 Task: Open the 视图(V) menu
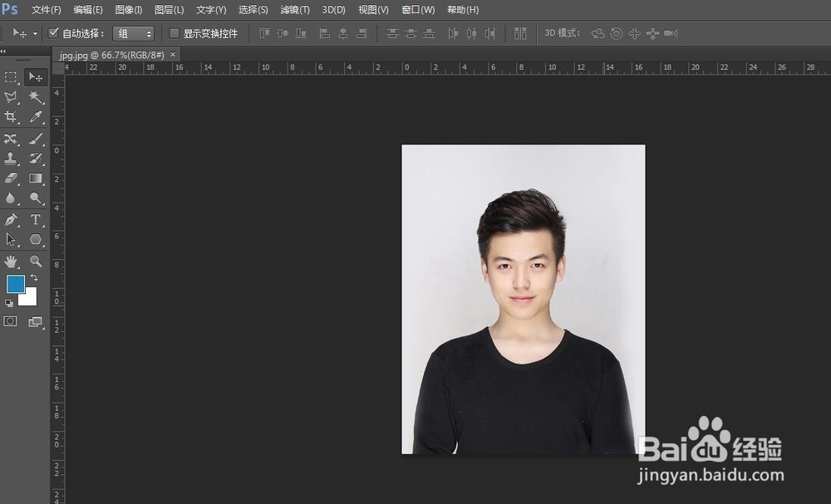coord(373,9)
